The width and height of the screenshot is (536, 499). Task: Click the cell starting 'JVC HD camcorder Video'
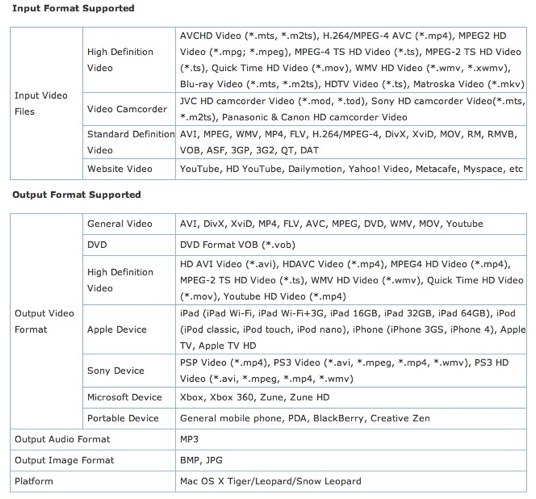(x=351, y=109)
